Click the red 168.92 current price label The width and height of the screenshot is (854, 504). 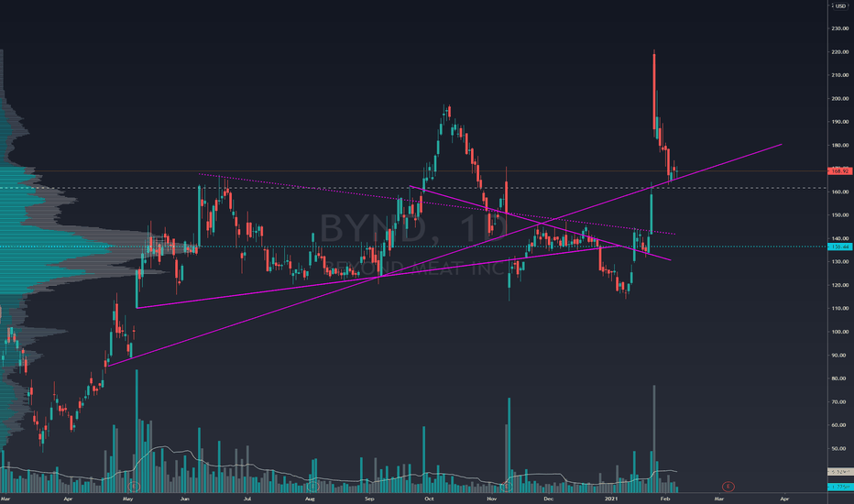(840, 171)
